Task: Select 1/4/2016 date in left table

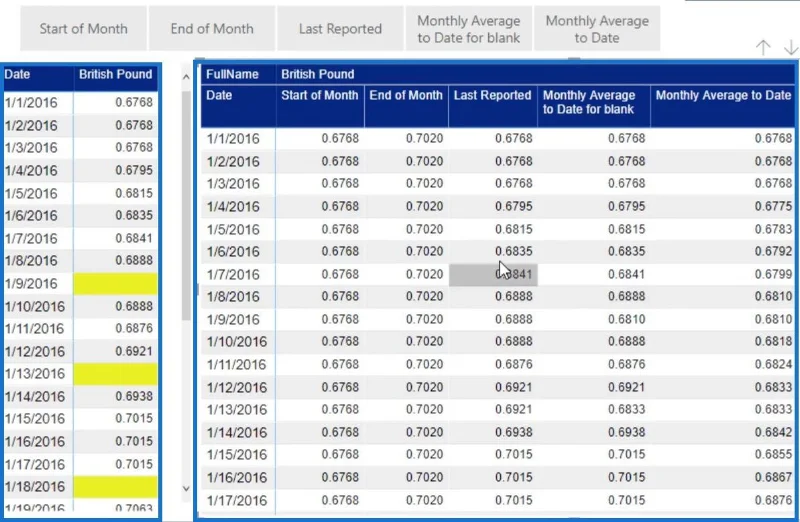Action: (31, 170)
